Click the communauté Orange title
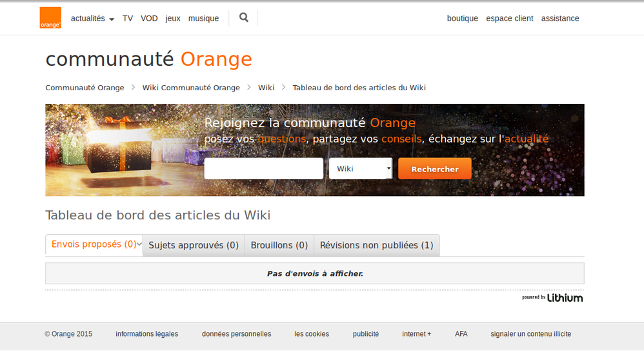This screenshot has height=363, width=644. tap(148, 59)
